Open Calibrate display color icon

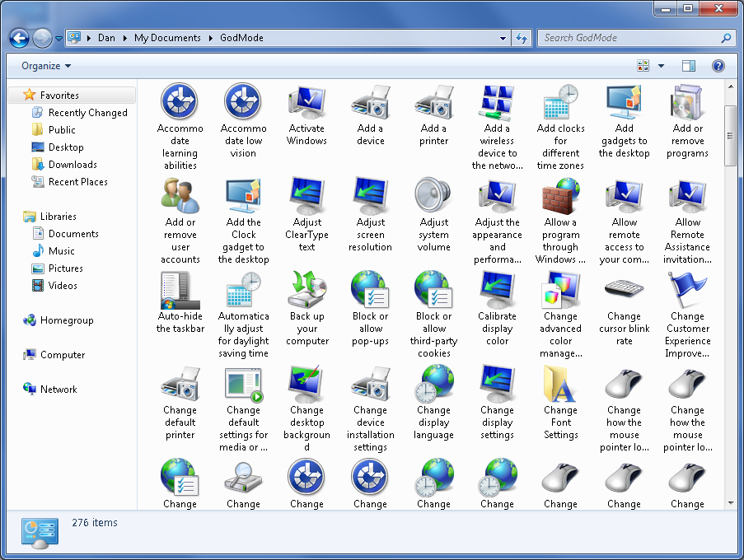click(x=497, y=291)
